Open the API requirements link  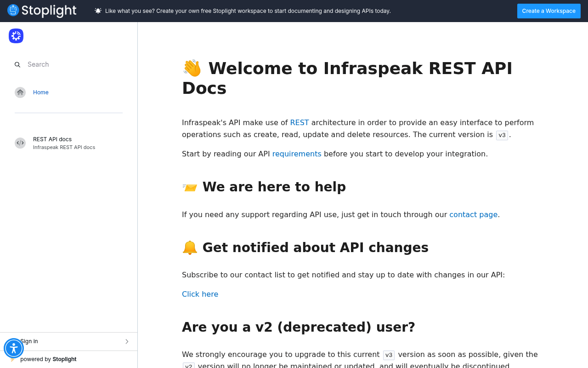297,154
